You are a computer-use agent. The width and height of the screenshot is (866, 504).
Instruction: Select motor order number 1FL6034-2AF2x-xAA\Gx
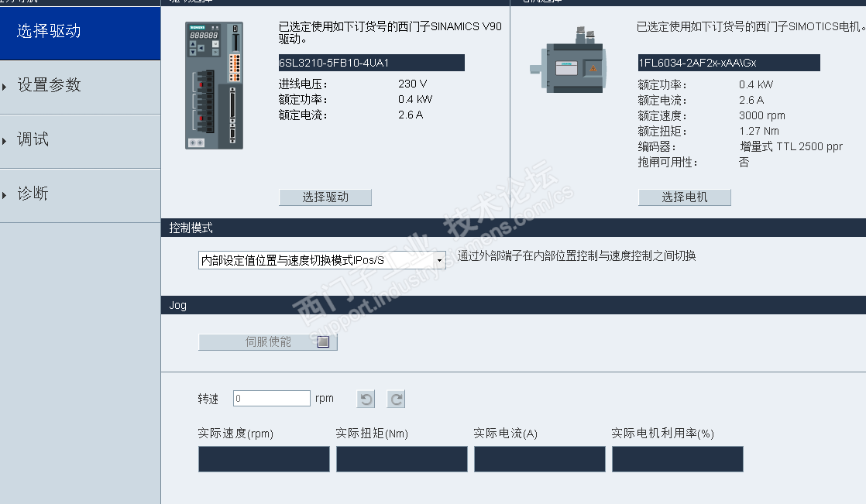click(x=729, y=63)
